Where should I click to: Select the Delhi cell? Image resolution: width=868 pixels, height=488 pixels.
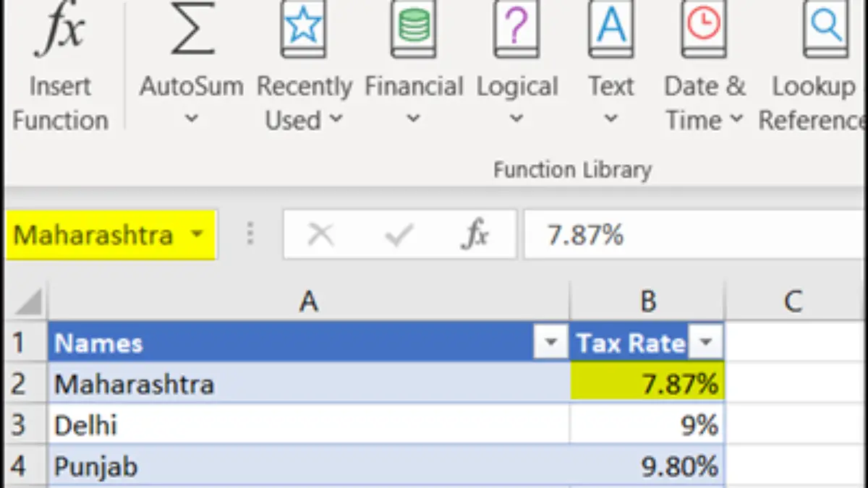309,424
